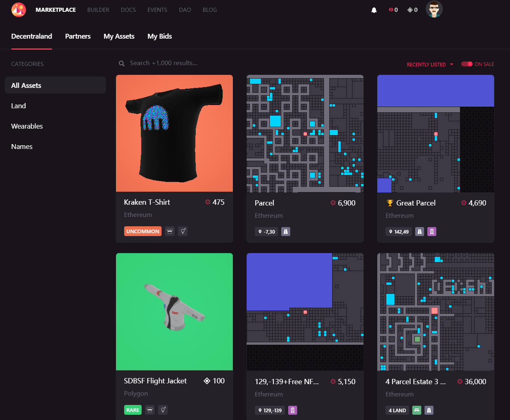Open the Kraken T-Shirt thumbnail
Viewport: 510px width, 420px height.
coord(175,133)
